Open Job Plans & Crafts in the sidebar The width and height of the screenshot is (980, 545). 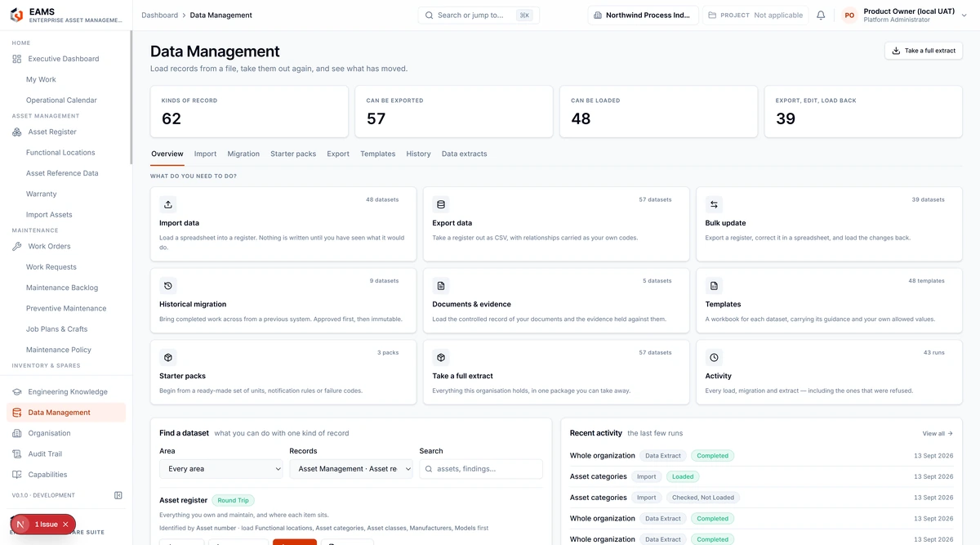[x=57, y=329]
